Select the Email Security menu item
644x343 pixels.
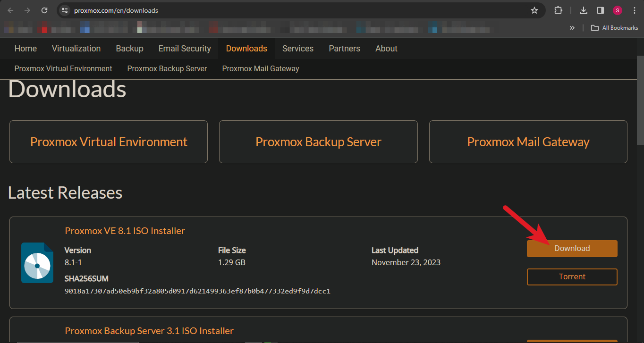(185, 49)
